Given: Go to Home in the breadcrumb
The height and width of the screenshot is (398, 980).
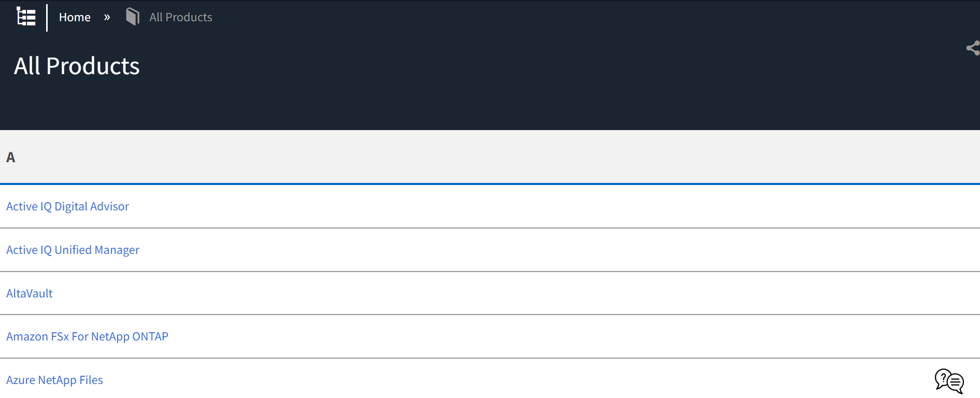Looking at the screenshot, I should [x=75, y=17].
